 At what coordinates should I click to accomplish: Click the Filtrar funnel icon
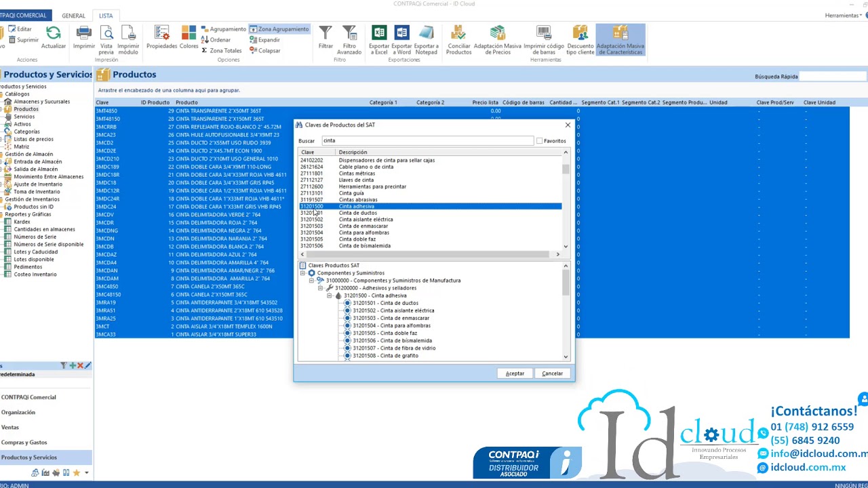click(325, 33)
